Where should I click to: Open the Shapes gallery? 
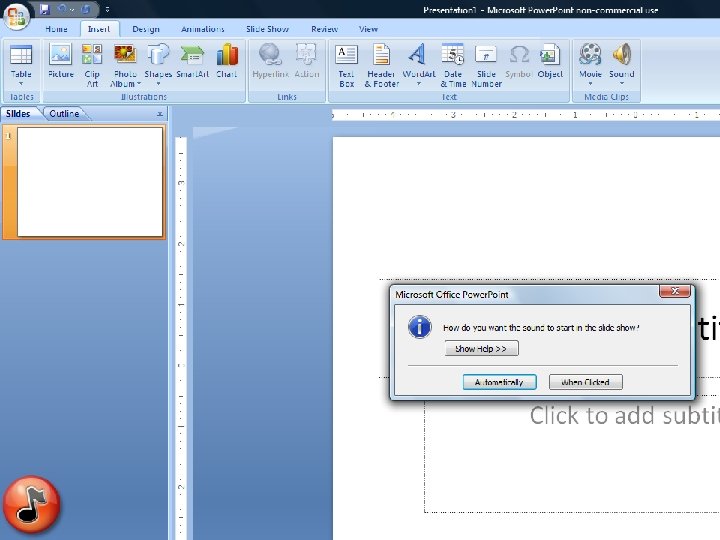tap(158, 65)
